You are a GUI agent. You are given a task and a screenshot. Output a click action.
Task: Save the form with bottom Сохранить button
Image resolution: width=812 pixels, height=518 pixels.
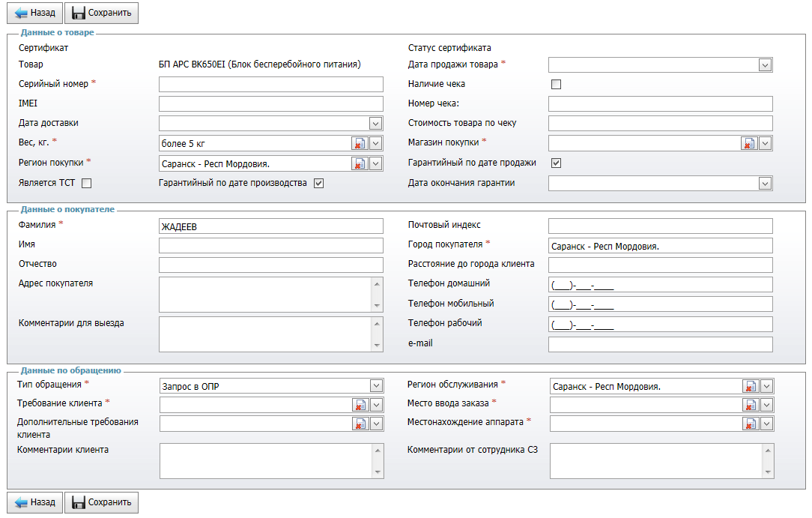tap(102, 502)
